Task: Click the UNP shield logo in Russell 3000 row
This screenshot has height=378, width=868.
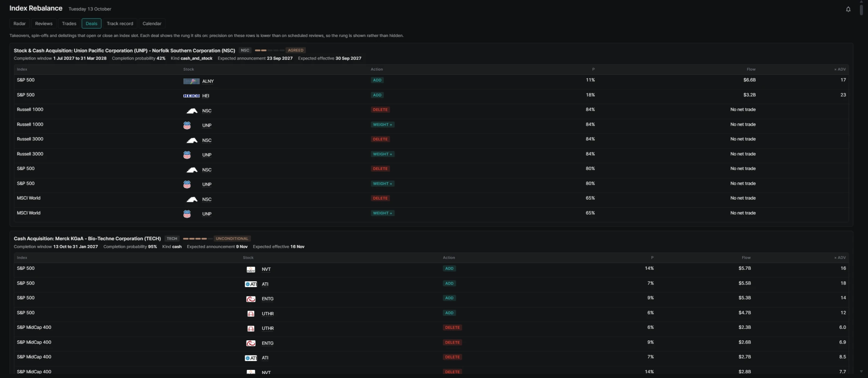Action: click(x=187, y=155)
